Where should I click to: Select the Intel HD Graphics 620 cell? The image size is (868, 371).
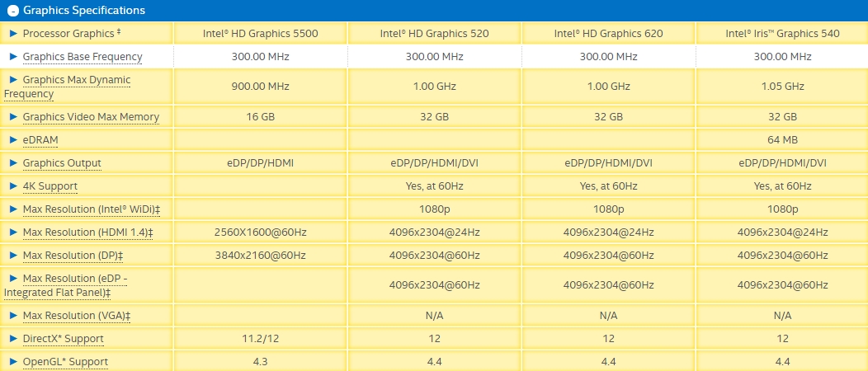coord(608,34)
